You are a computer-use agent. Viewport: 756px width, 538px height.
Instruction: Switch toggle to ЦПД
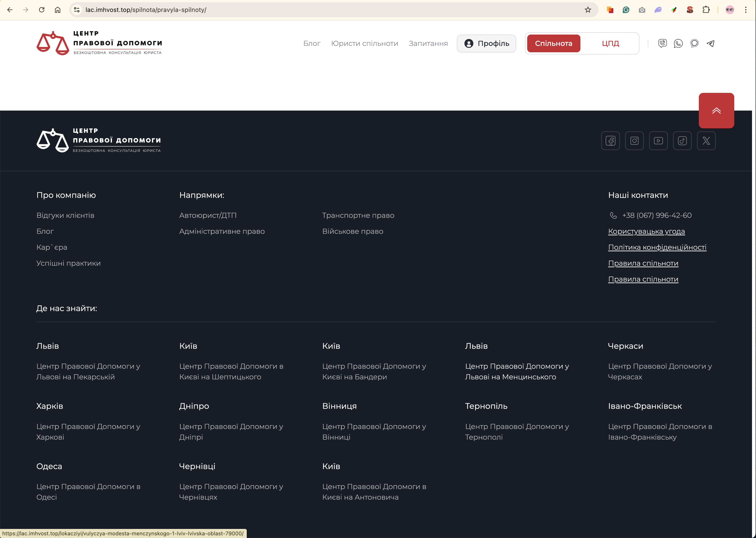pyautogui.click(x=610, y=43)
